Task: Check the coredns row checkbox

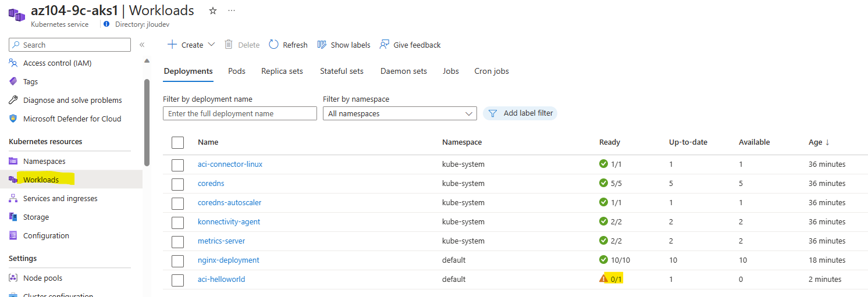Action: click(177, 184)
